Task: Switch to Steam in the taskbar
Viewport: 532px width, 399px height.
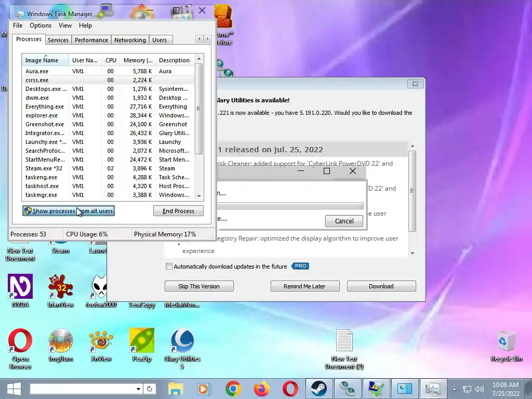Action: (319, 389)
